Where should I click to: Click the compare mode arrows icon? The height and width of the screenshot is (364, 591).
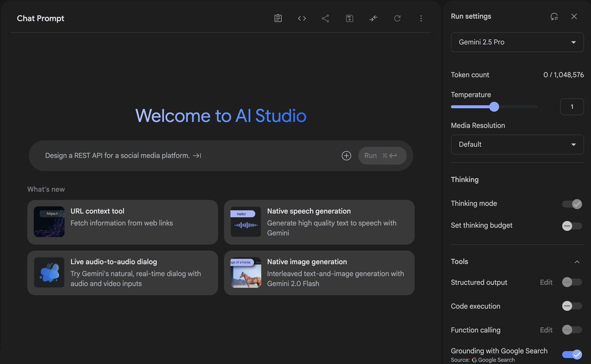[373, 18]
